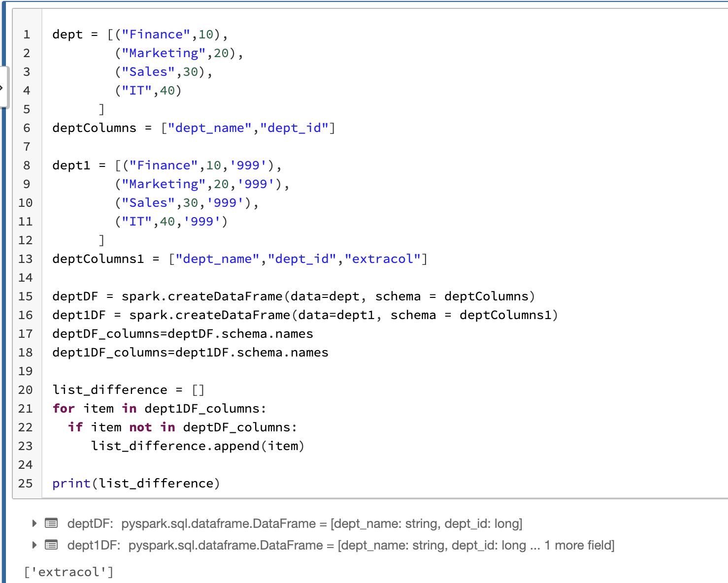The height and width of the screenshot is (583, 728).
Task: Expand the dept1DF DataFrame schema arrow
Action: click(34, 545)
